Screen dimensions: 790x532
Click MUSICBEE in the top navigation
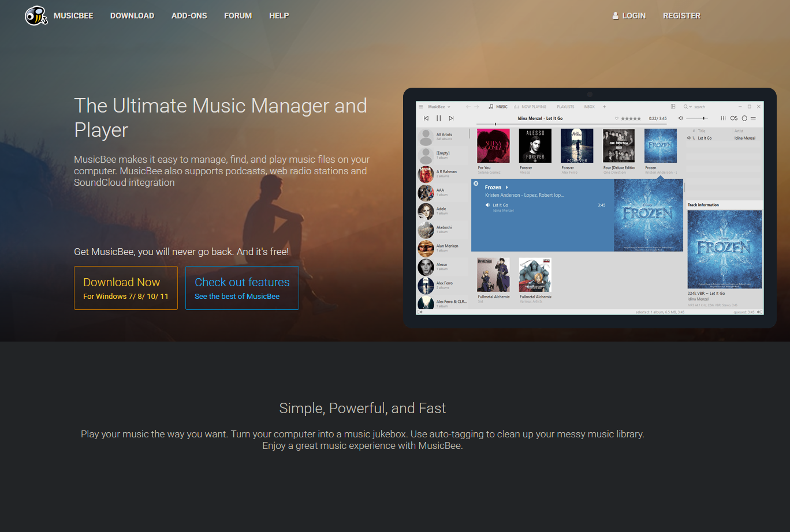coord(73,16)
